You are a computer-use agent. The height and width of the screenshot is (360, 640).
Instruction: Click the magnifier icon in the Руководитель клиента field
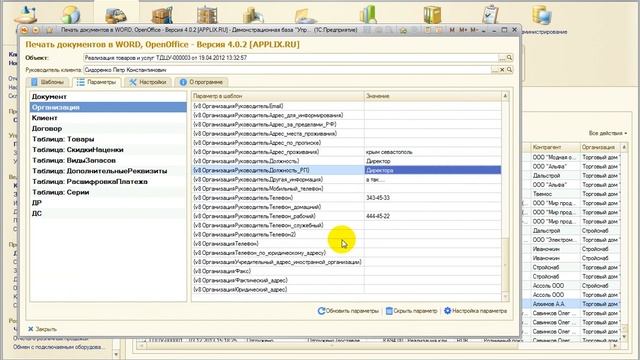[x=509, y=70]
